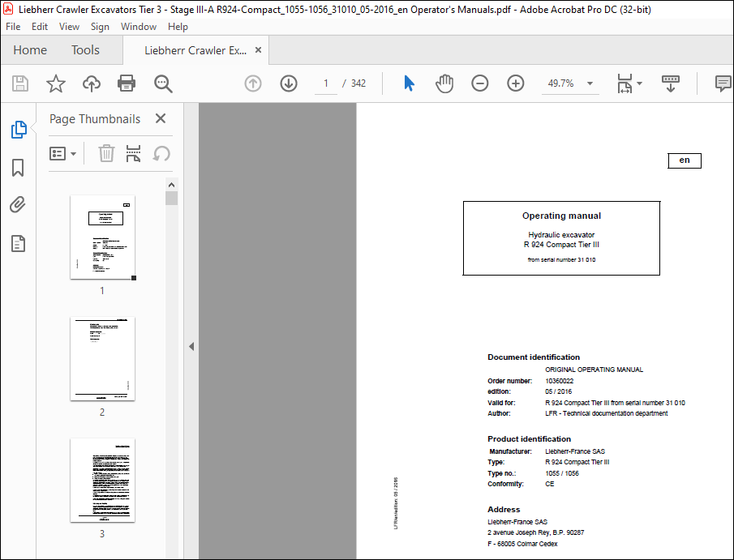Click the 'Liebherr-France SAS' manufacturer value
Viewport: 734px width, 560px height.
click(x=575, y=451)
